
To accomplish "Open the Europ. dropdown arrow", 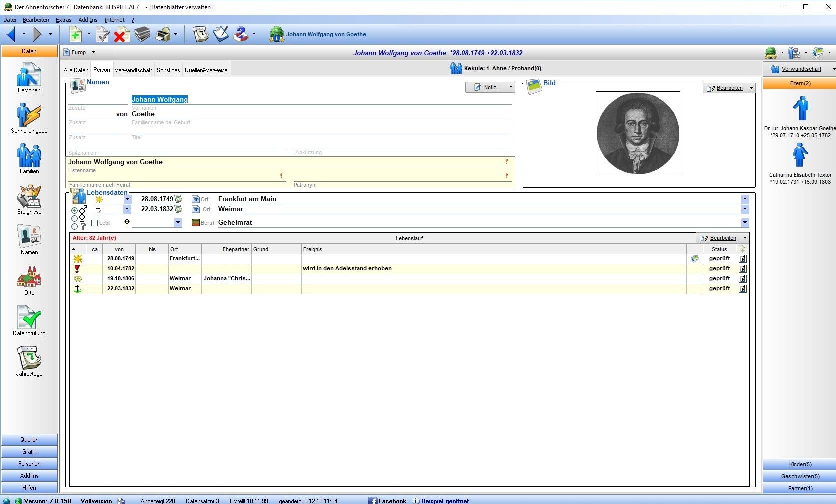I will [93, 52].
